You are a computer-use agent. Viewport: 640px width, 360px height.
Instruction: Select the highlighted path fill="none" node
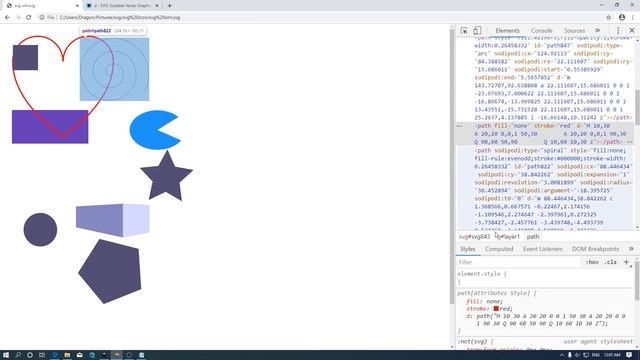pos(545,134)
